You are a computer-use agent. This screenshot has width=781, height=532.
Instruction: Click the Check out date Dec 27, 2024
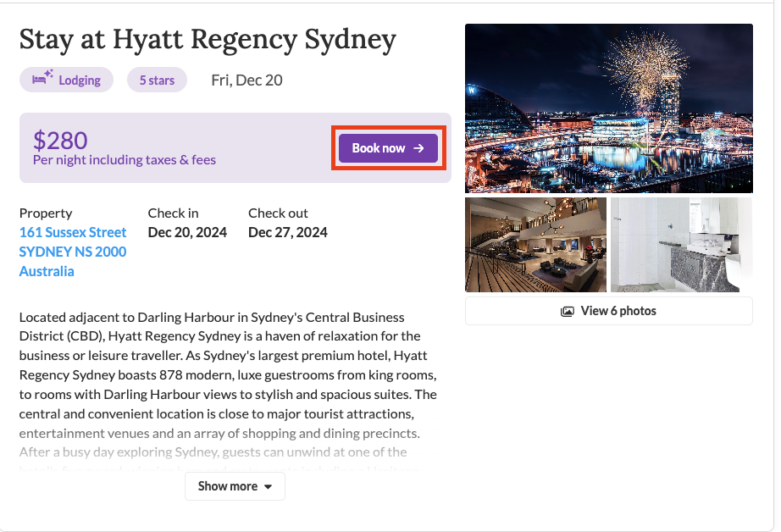[x=287, y=232]
